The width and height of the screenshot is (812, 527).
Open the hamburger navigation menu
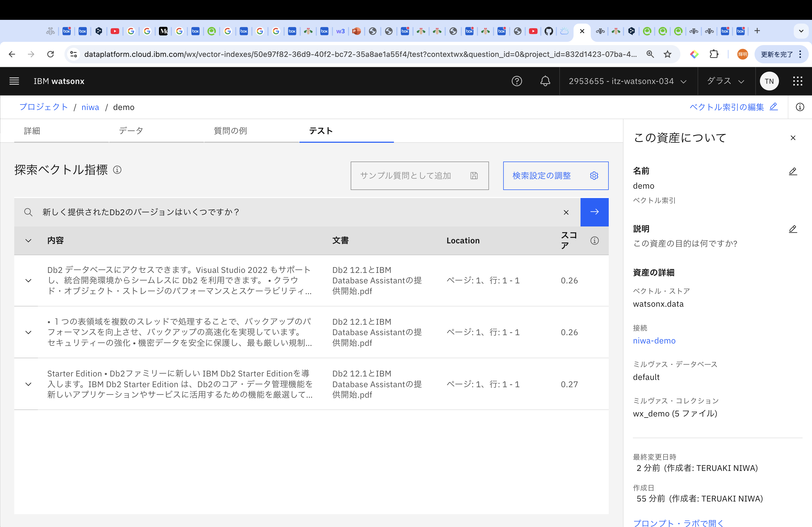[x=14, y=81]
